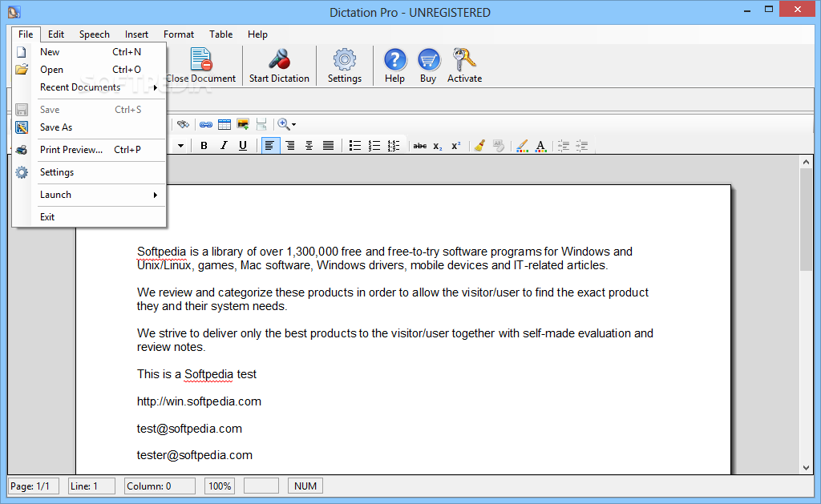Image resolution: width=821 pixels, height=504 pixels.
Task: Choose Open from the File menu
Action: tap(89, 70)
